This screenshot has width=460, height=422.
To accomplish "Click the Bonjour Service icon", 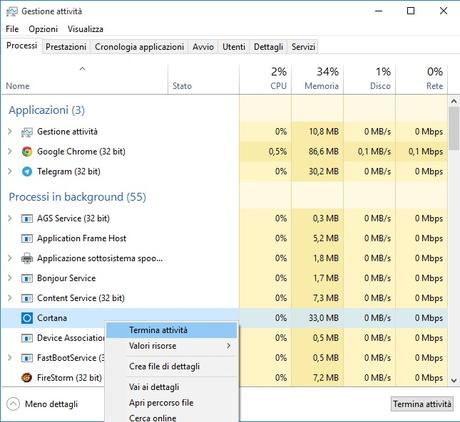I will click(x=27, y=278).
